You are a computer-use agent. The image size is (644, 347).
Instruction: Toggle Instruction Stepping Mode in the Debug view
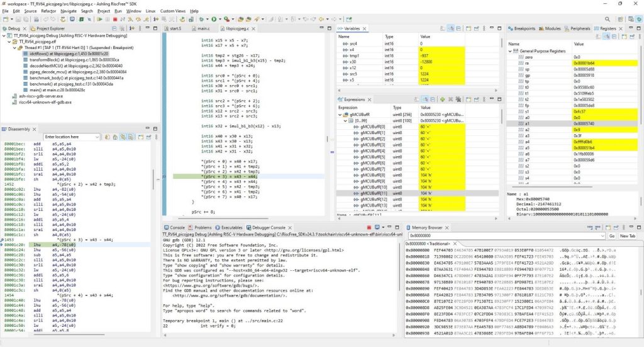coord(132,28)
